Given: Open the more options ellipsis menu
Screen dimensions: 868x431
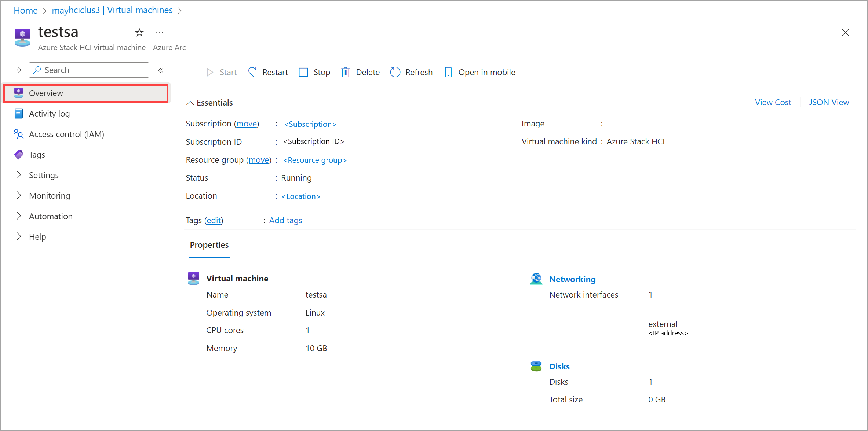Looking at the screenshot, I should 160,33.
